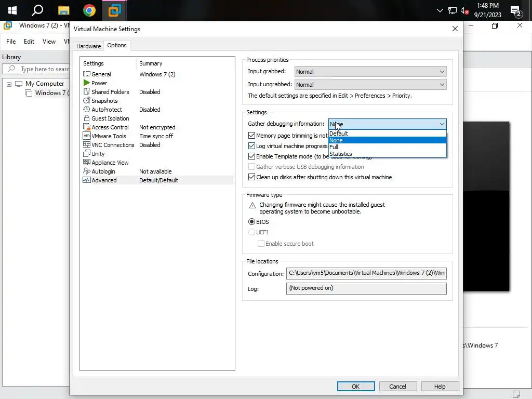Click the Settings column header
This screenshot has height=399, width=532.
click(x=94, y=63)
